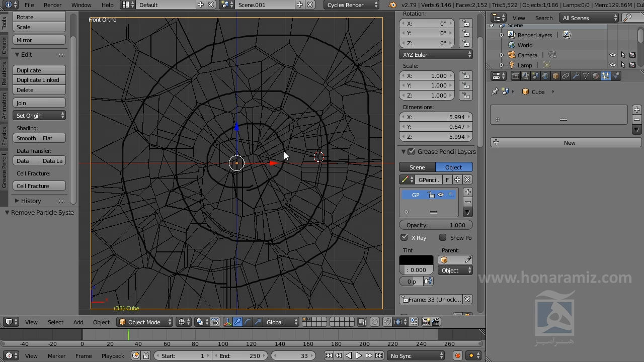
Task: Open the Object properties cube tab icon
Action: [555, 76]
